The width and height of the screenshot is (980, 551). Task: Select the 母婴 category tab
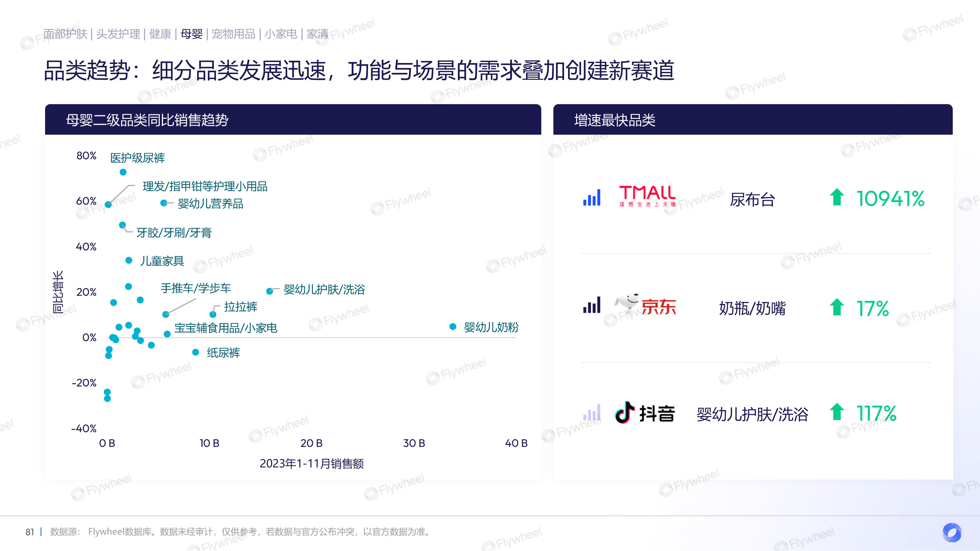pyautogui.click(x=191, y=34)
